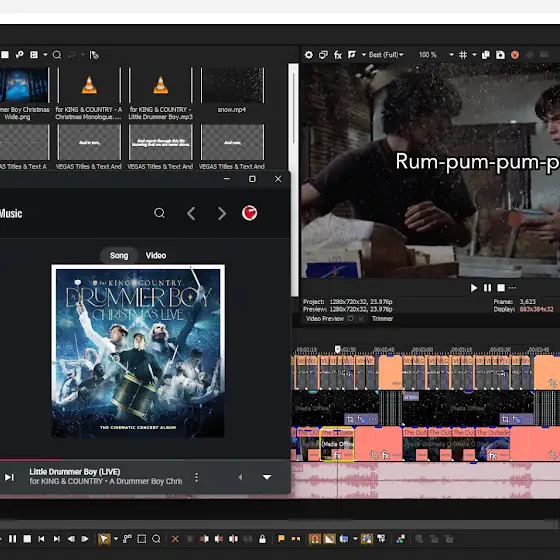Select the Zoom Edit tool in bottom toolbar
Screen dimensions: 560x560
click(x=156, y=539)
